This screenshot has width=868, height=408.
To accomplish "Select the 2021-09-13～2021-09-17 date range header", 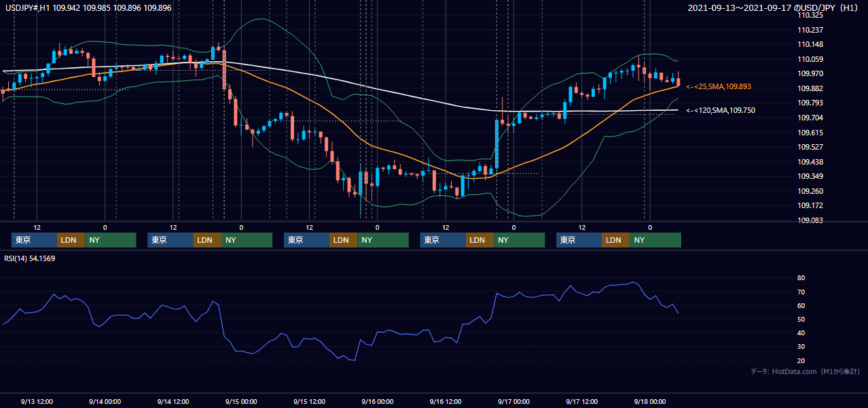I will click(x=774, y=8).
